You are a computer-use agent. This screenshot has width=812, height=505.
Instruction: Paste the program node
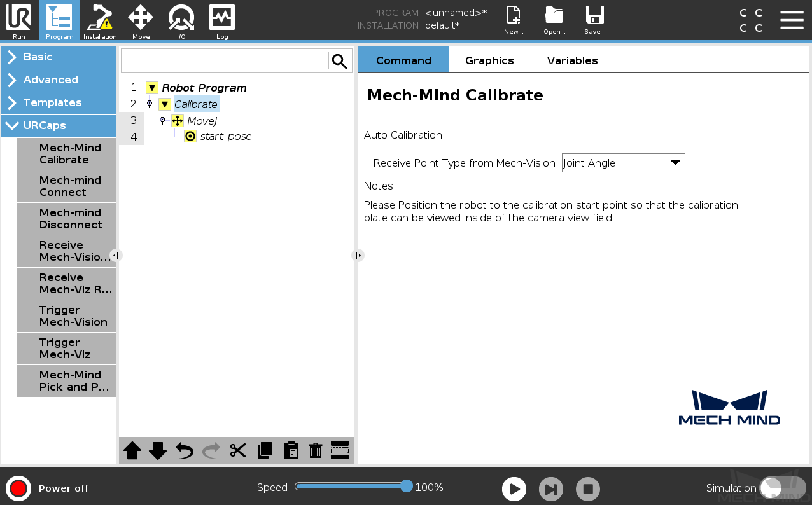point(291,451)
